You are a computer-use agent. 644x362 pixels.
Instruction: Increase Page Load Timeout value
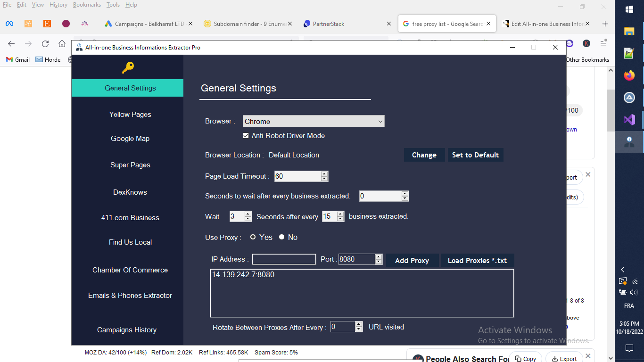[x=324, y=174]
